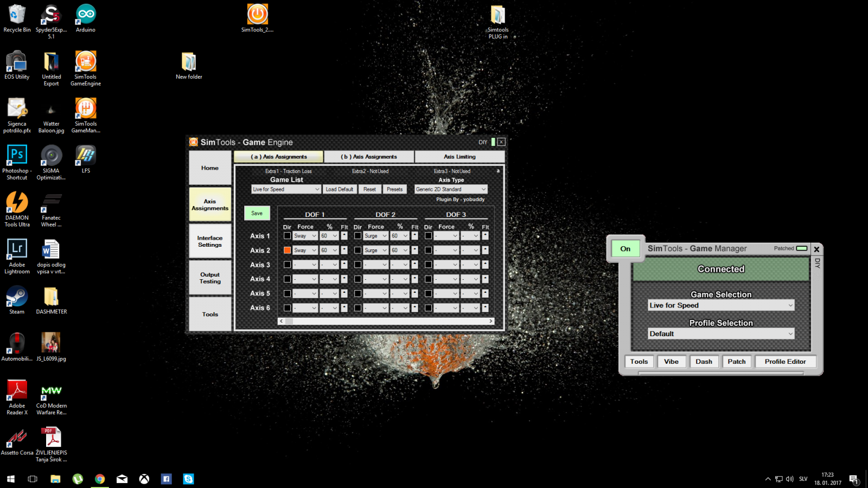The width and height of the screenshot is (868, 488).
Task: Click the green Save button
Action: coord(257,213)
